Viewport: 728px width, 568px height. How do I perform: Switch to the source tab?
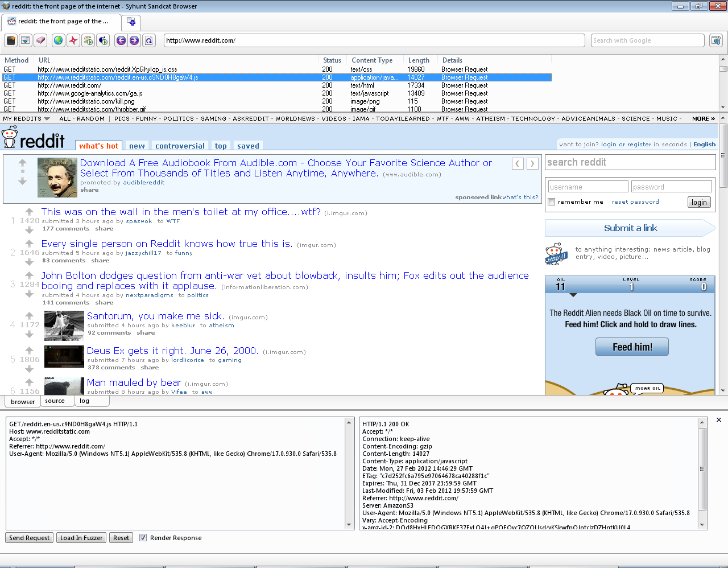pyautogui.click(x=55, y=401)
